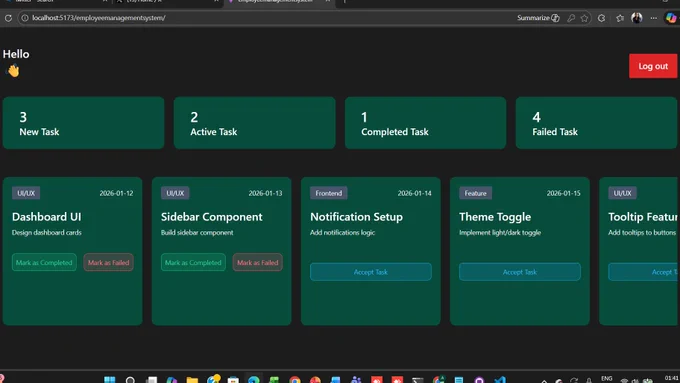
Task: Click the Feature tag on Theme Toggle card
Action: (476, 193)
